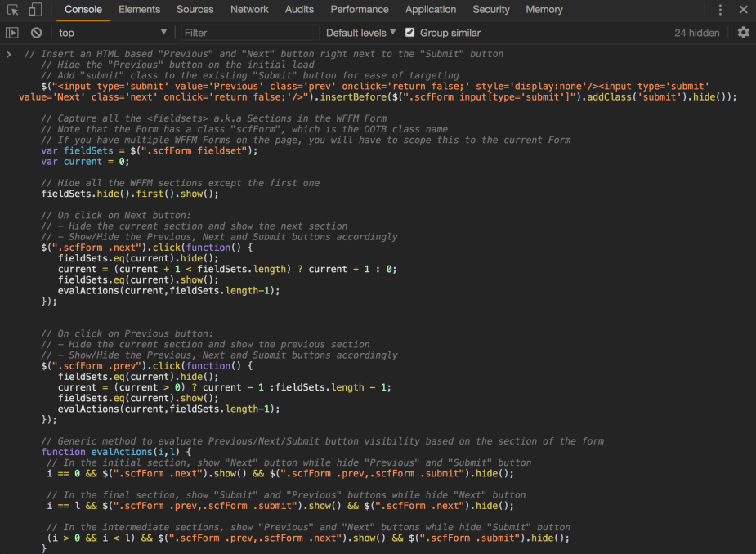Select the inspect element tool

[12, 9]
